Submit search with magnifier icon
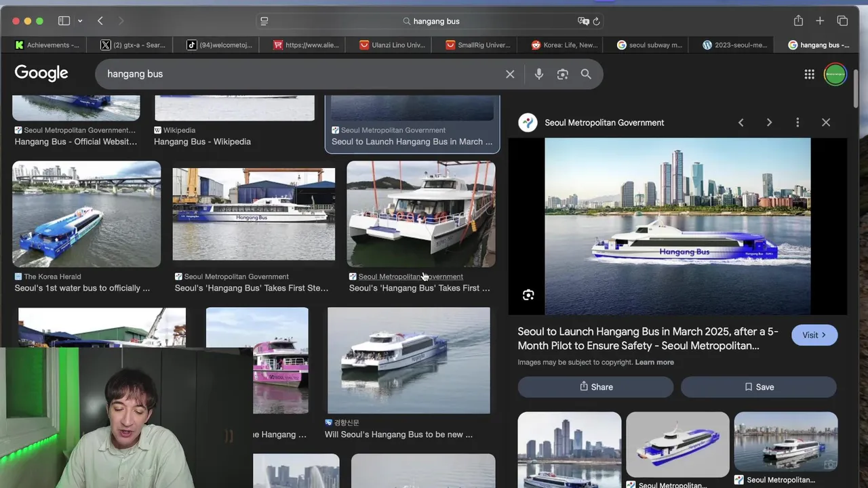 [x=586, y=74]
